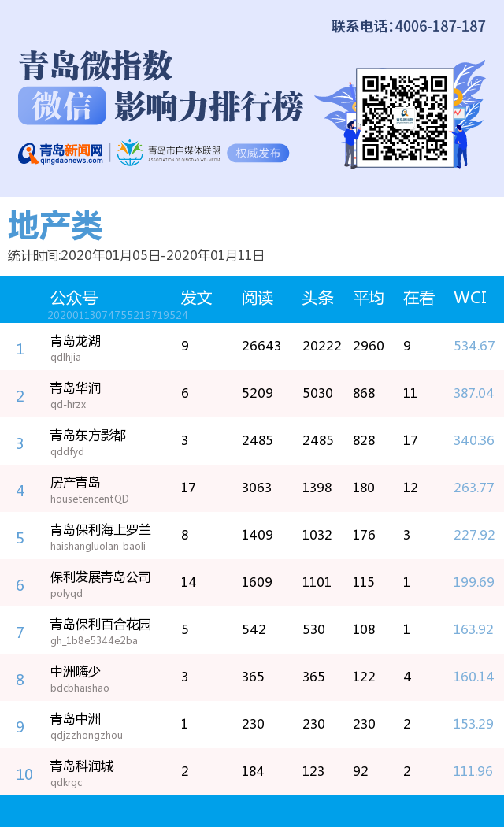Click the 阅读 column header

tap(257, 298)
